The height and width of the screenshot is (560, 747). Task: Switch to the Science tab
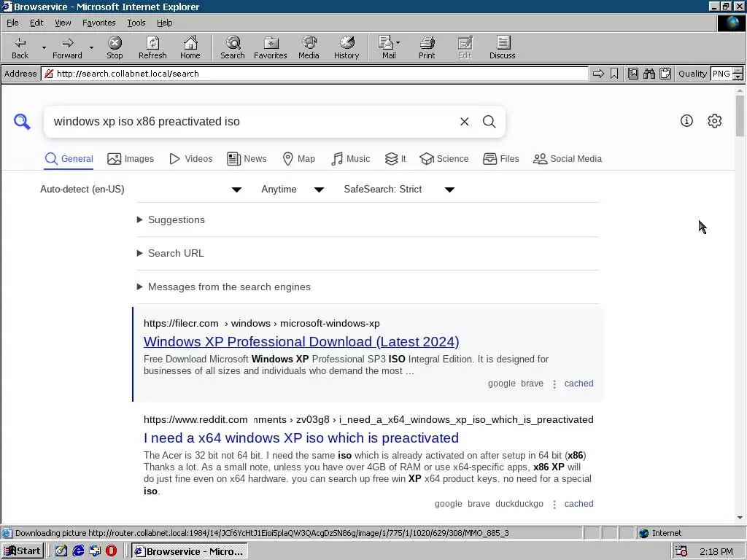pos(444,158)
